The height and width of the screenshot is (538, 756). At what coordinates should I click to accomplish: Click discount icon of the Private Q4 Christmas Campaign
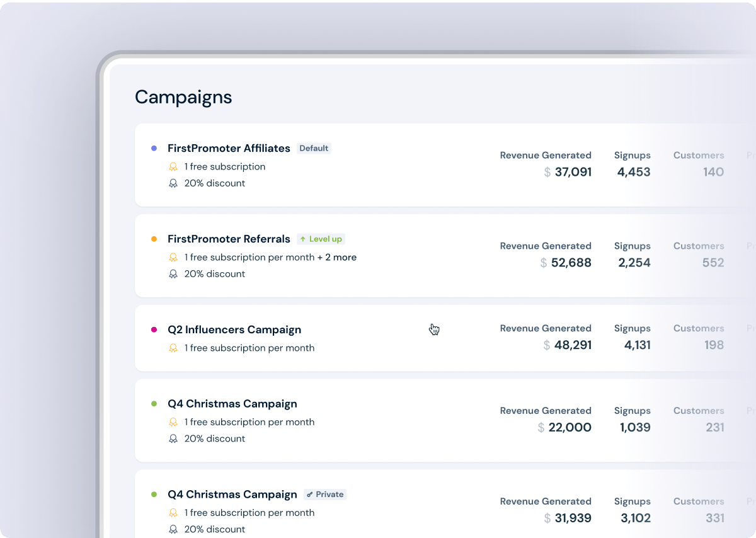[x=173, y=529]
